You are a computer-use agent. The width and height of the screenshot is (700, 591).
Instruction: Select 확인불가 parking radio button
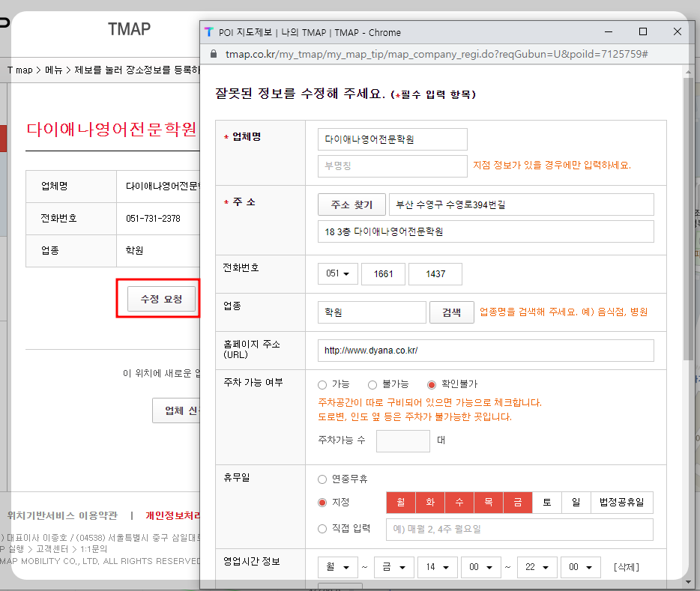click(x=432, y=384)
